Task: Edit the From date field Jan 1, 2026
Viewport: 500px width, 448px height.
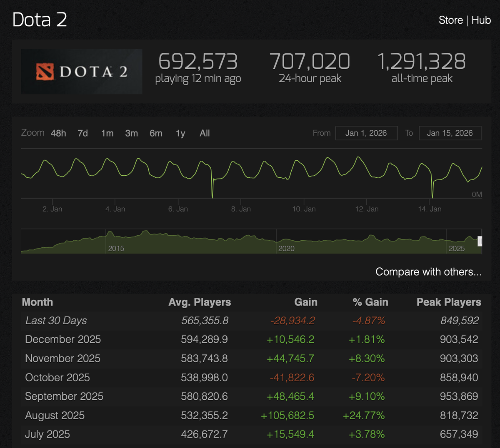Action: click(x=366, y=133)
